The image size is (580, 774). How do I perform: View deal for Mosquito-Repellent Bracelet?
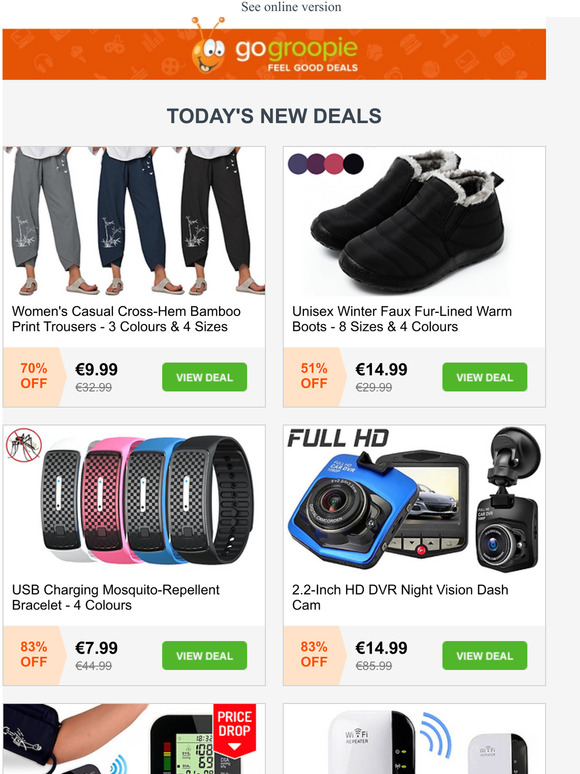click(x=204, y=656)
